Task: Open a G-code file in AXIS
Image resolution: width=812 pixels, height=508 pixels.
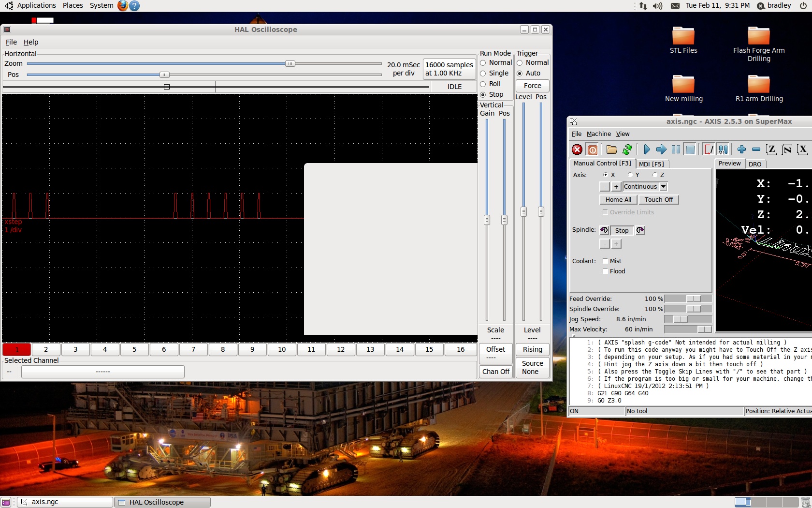Action: pyautogui.click(x=611, y=149)
